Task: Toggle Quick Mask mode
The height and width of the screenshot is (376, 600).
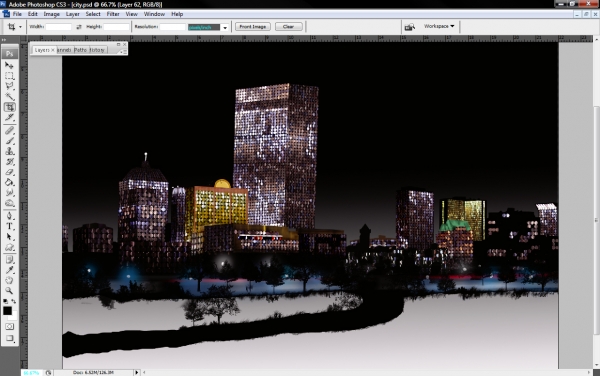Action: [9, 326]
